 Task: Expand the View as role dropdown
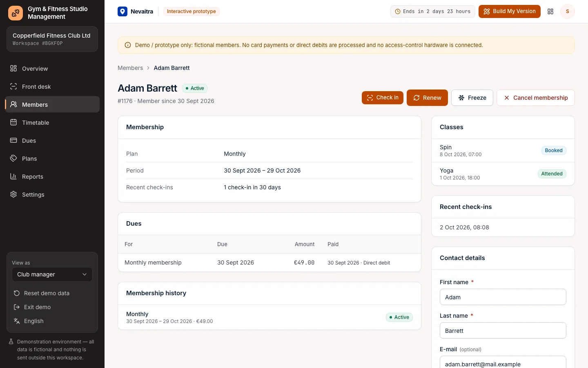pyautogui.click(x=52, y=274)
